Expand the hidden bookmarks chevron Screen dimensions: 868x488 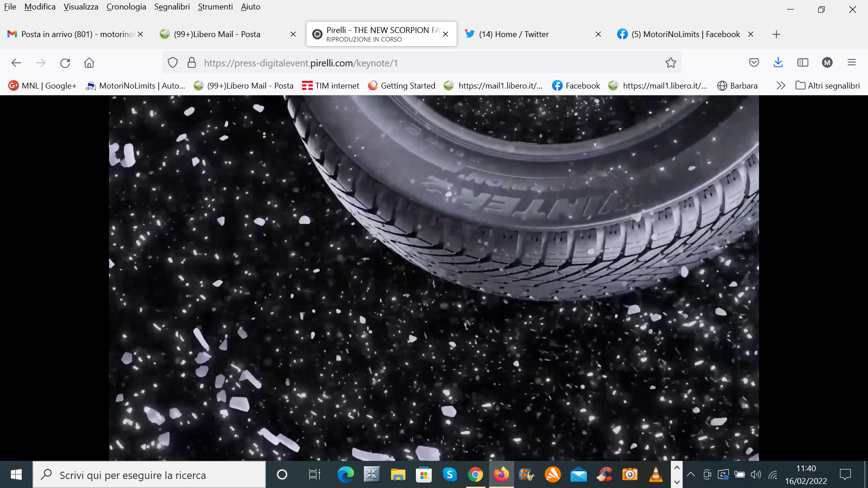click(x=781, y=85)
